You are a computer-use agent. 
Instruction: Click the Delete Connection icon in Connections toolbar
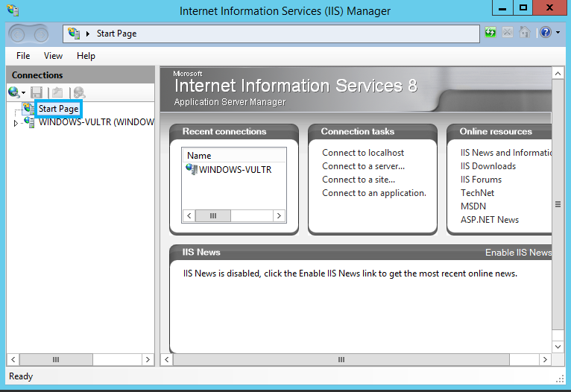[79, 92]
